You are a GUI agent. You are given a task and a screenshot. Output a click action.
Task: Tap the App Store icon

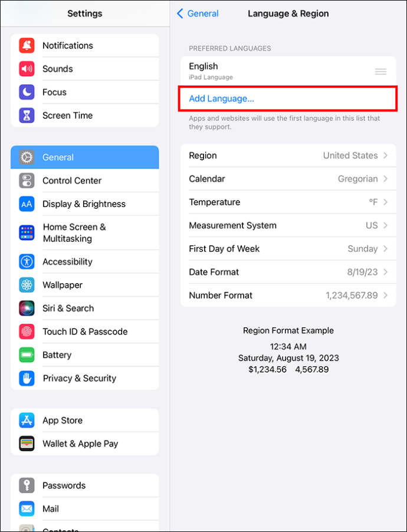click(x=27, y=420)
